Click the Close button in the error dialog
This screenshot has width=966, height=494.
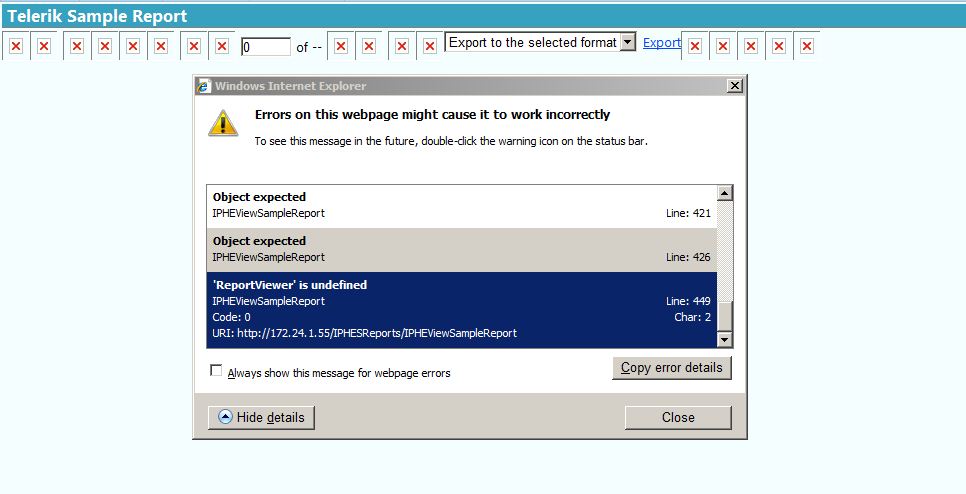tap(678, 418)
